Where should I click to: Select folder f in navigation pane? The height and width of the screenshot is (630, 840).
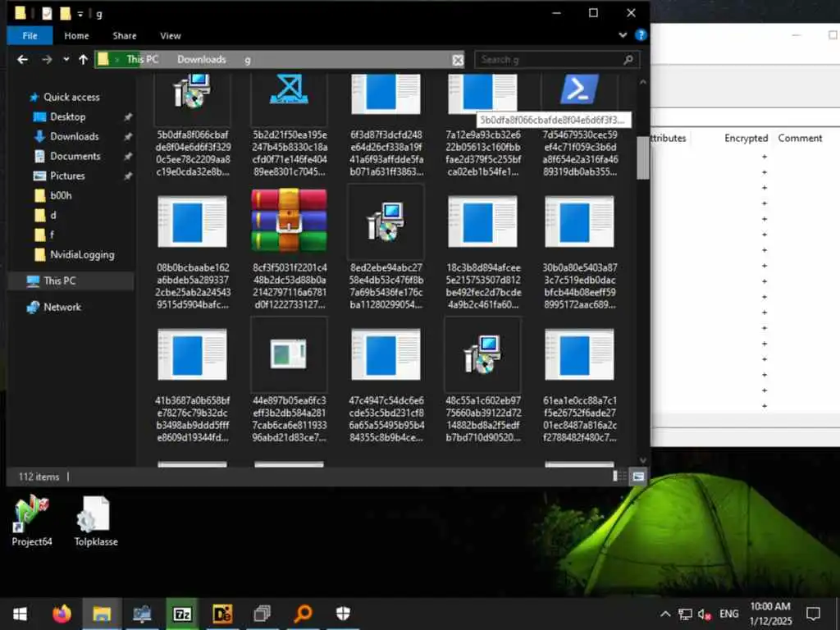[x=52, y=235]
